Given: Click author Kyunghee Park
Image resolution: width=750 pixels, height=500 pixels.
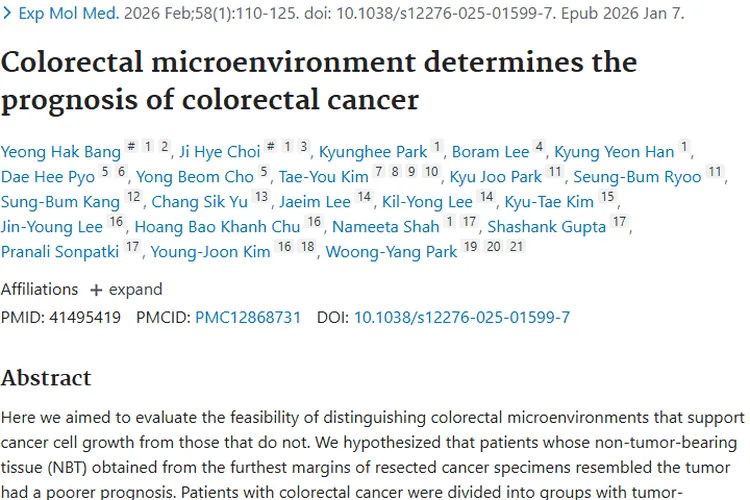Looking at the screenshot, I should pos(373,152).
